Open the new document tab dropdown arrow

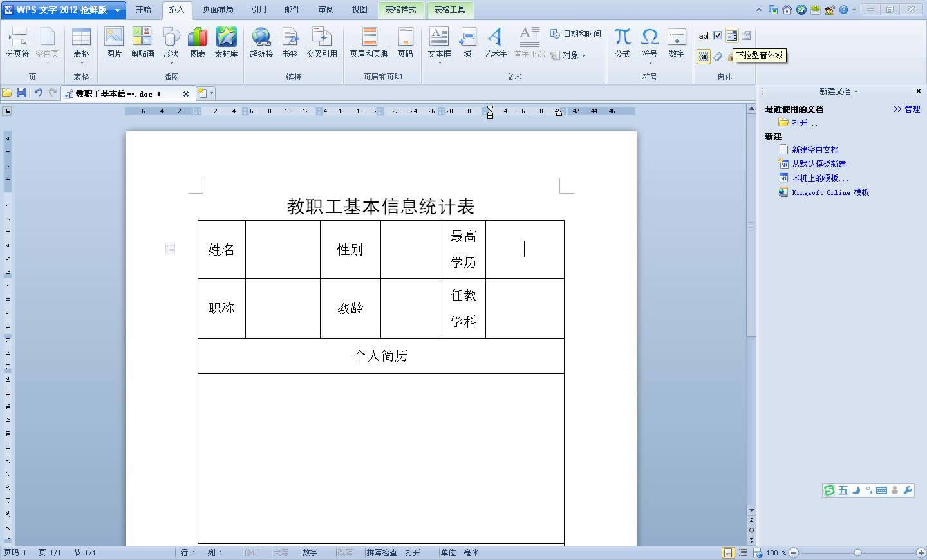coord(211,93)
